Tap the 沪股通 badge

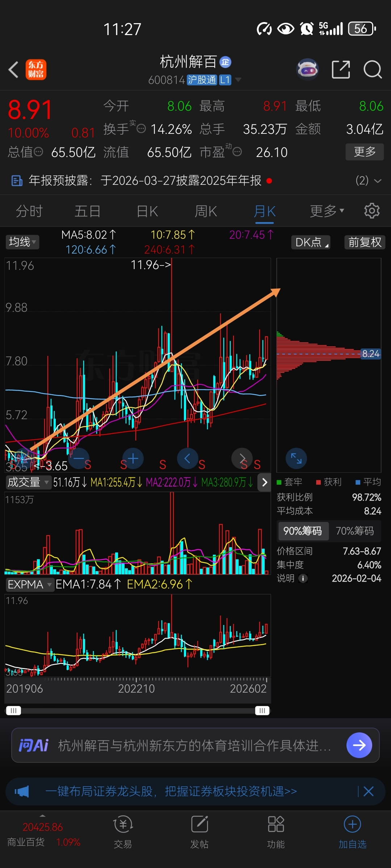point(202,80)
